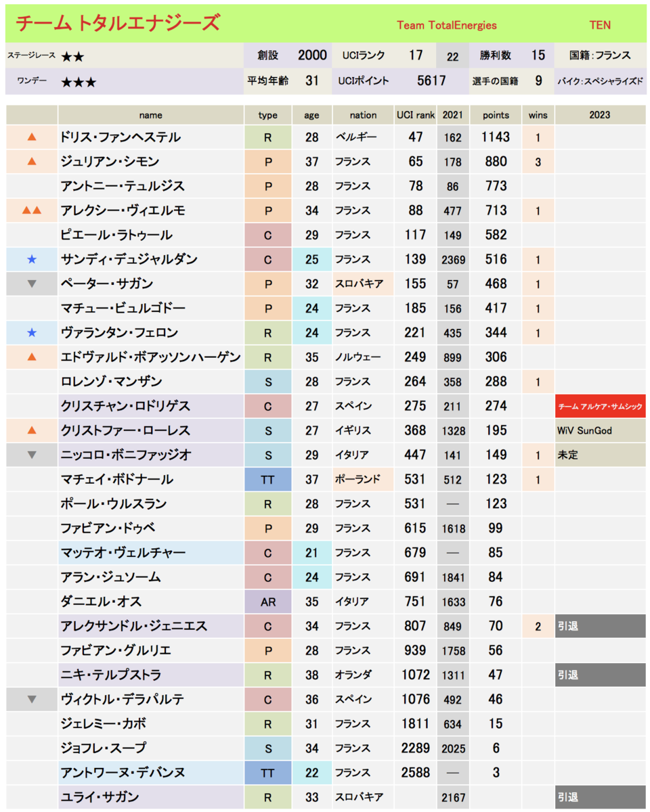Click the 勝利数 value 15
650x812 pixels.
pyautogui.click(x=538, y=55)
